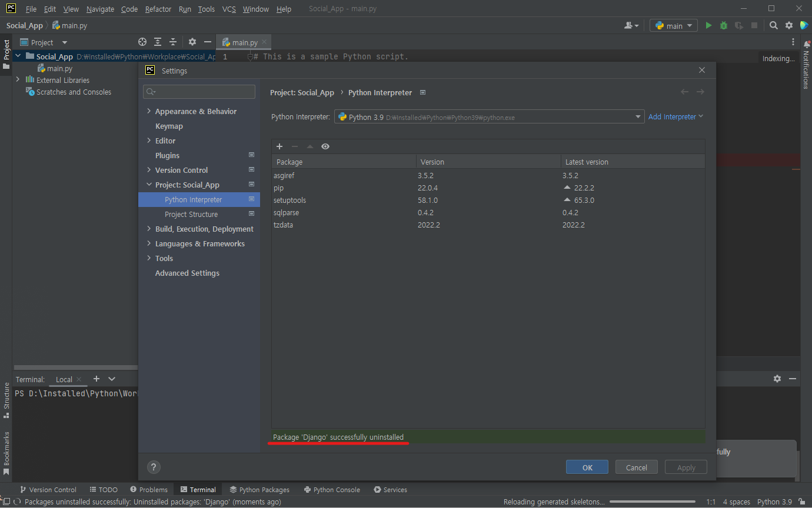Click the forward arrow in Settings
This screenshot has height=508, width=812.
(700, 92)
